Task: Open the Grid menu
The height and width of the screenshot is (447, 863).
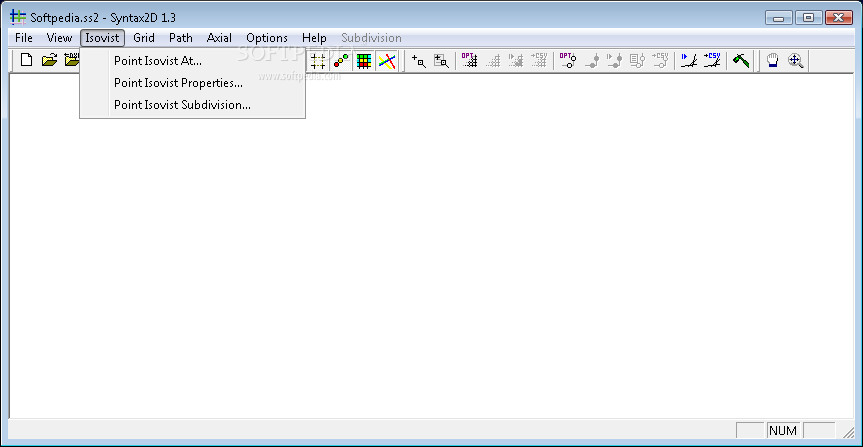Action: pos(144,38)
